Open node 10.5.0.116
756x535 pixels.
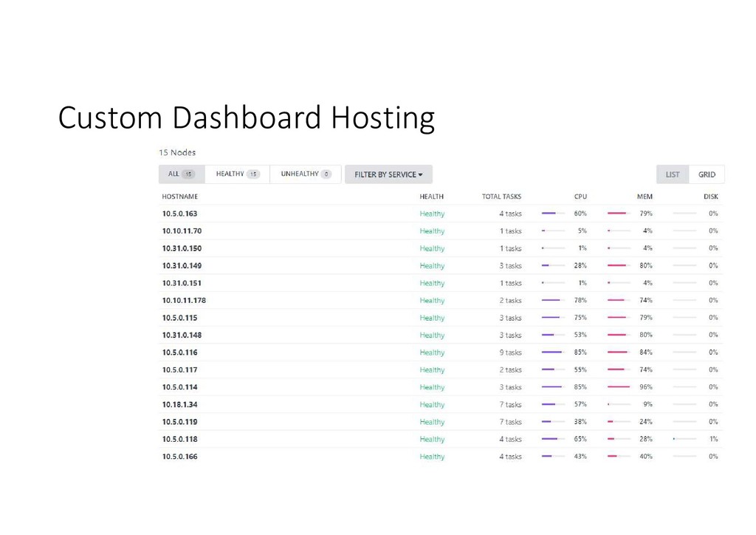(180, 352)
